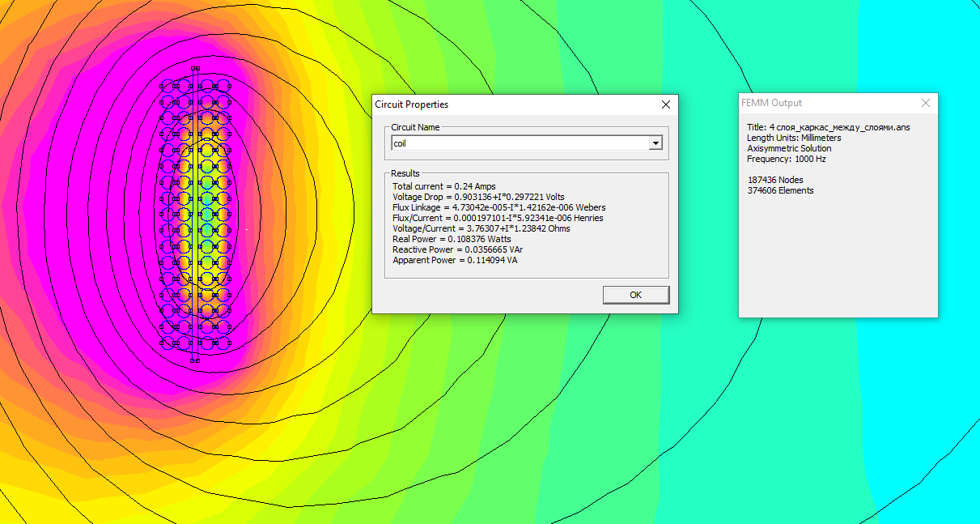This screenshot has width=980, height=524.
Task: Click OK in Circuit Properties dialog
Action: [636, 295]
